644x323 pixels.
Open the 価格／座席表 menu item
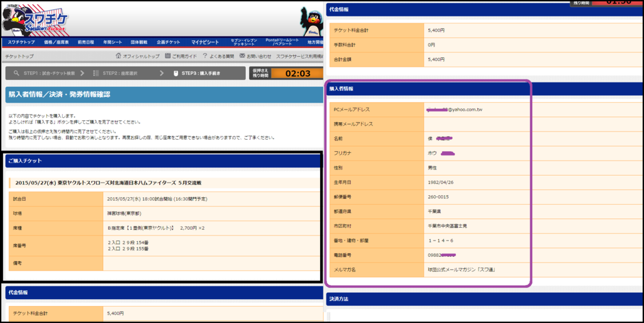57,42
